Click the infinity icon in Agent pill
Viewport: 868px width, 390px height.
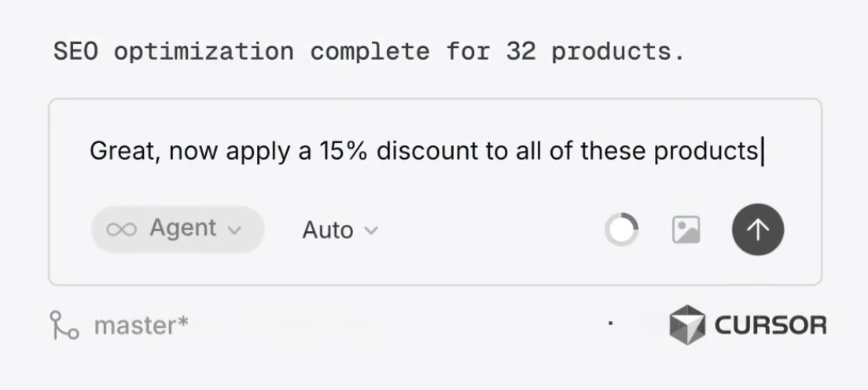(121, 229)
